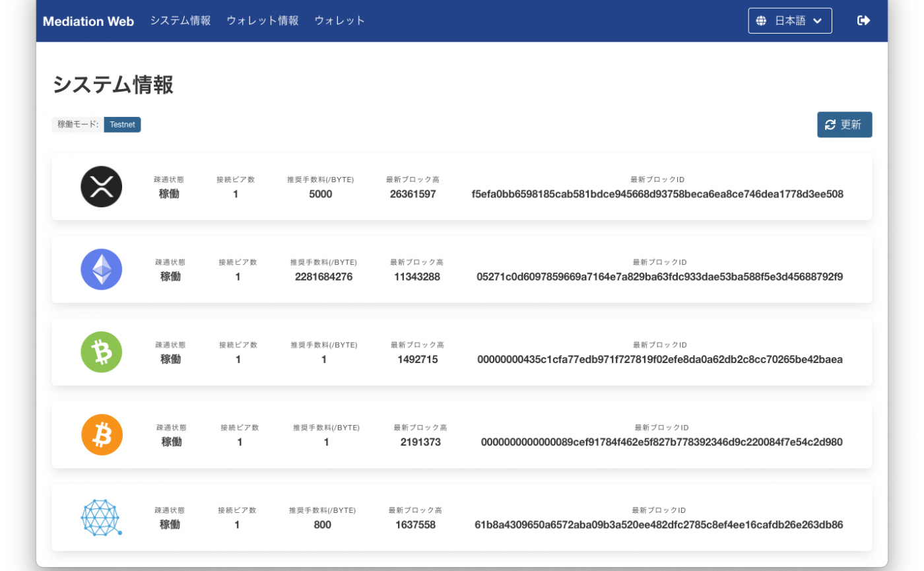The image size is (924, 571).
Task: Click the 更新 refresh button
Action: coord(845,124)
